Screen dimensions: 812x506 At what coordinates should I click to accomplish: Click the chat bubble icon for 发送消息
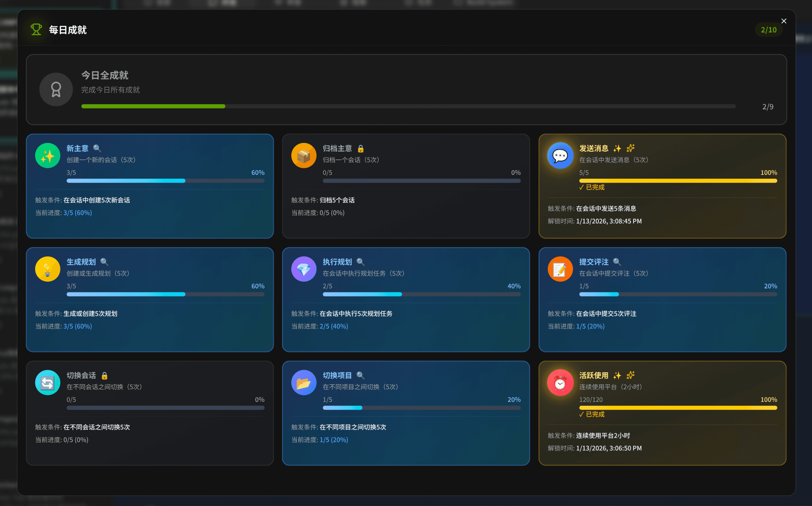[x=560, y=156]
